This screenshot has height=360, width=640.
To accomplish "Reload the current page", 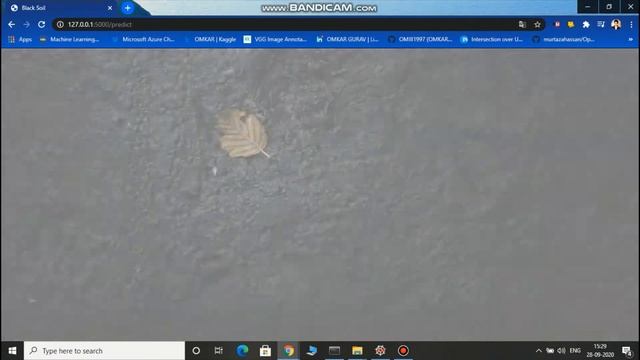I will point(41,24).
